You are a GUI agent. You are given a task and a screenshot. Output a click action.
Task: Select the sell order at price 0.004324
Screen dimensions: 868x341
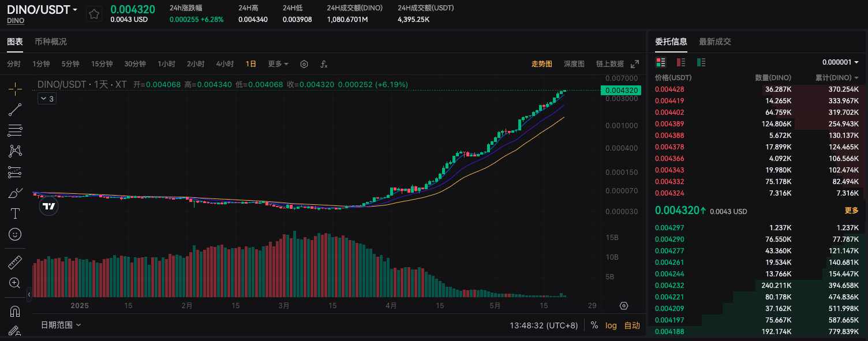pos(757,193)
